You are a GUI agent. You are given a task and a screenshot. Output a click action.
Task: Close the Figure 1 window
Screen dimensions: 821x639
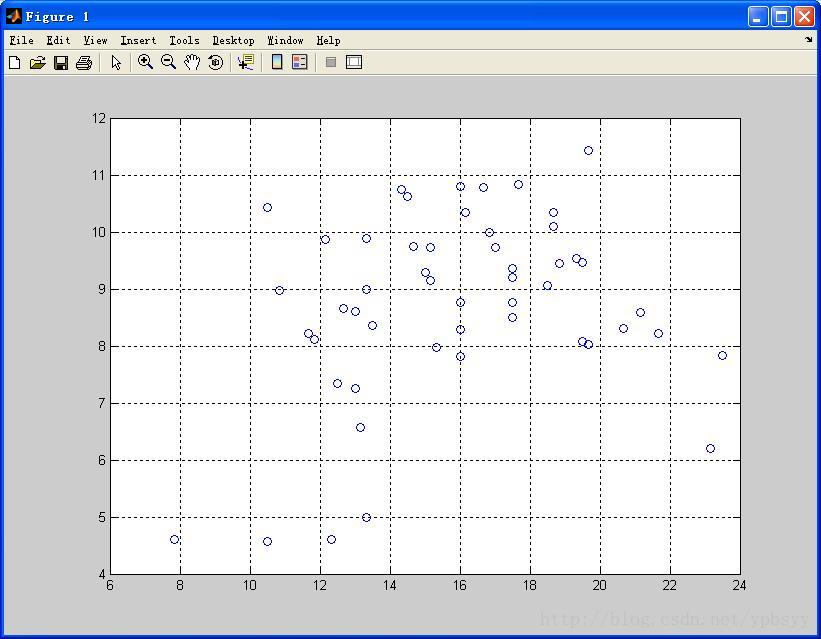tap(804, 17)
